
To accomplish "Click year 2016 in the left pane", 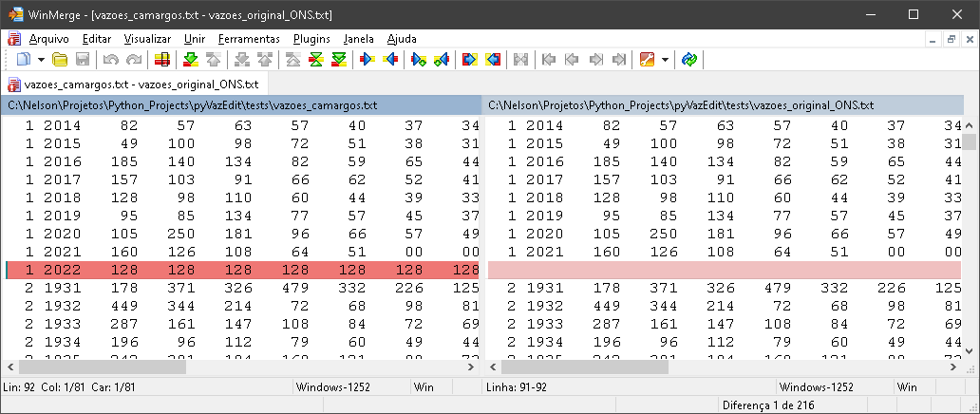I will (62, 162).
